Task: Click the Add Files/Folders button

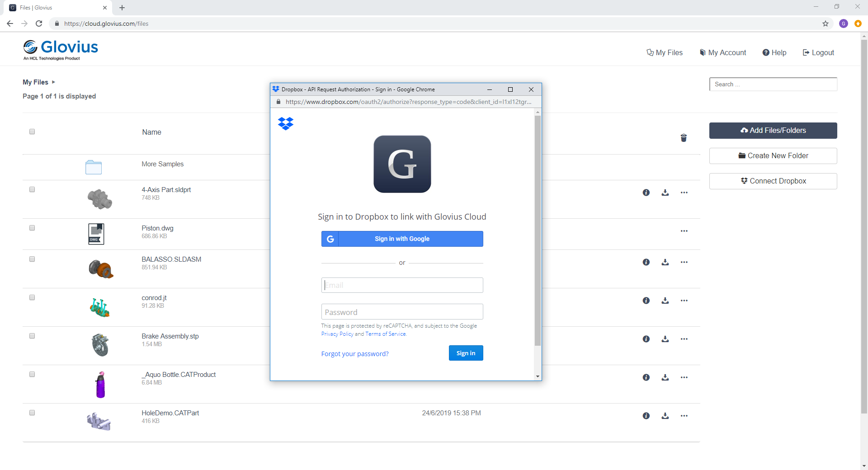Action: tap(773, 131)
